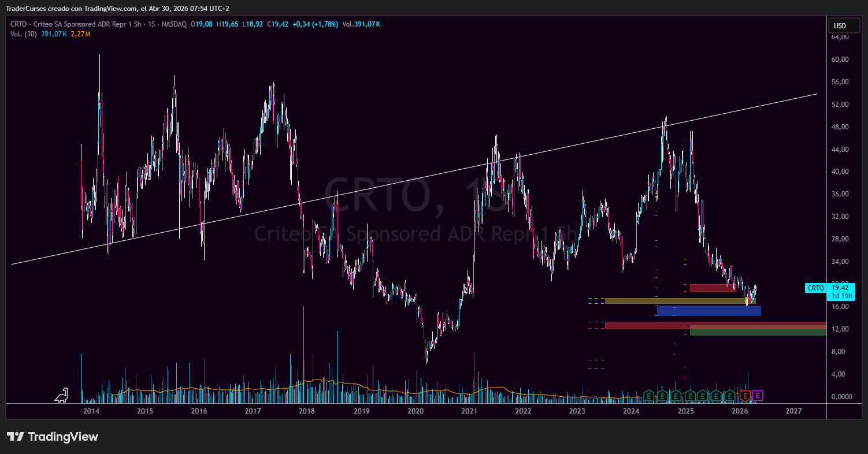Click the 44,00 price axis label
The width and height of the screenshot is (868, 454).
[841, 150]
